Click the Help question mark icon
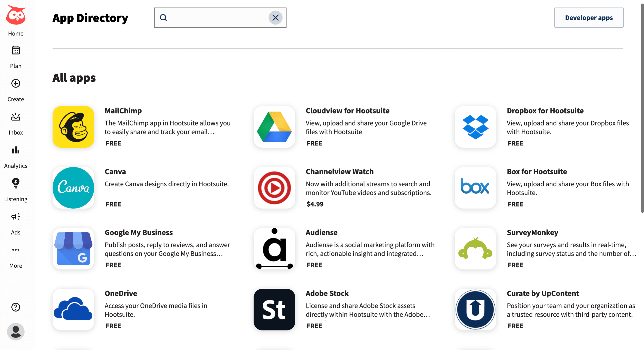 pos(16,307)
